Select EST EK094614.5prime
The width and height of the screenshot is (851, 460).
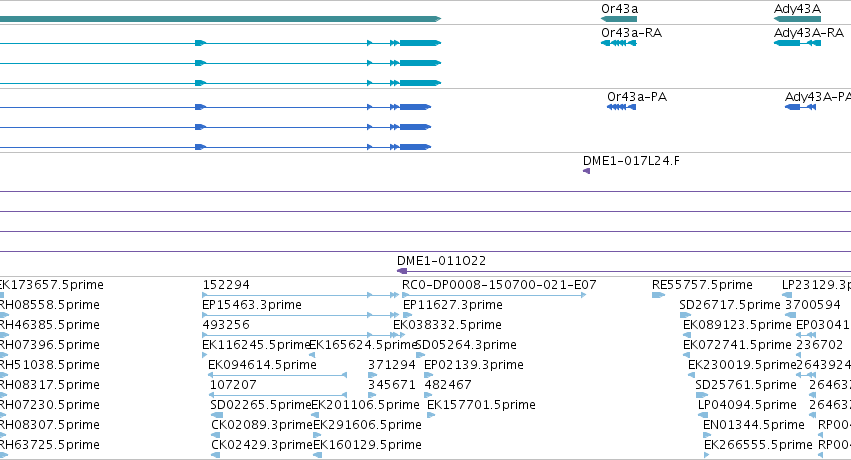[262, 365]
